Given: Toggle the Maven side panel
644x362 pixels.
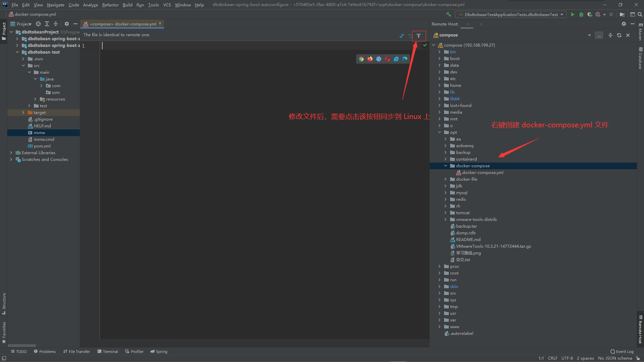Looking at the screenshot, I should pos(640,32).
